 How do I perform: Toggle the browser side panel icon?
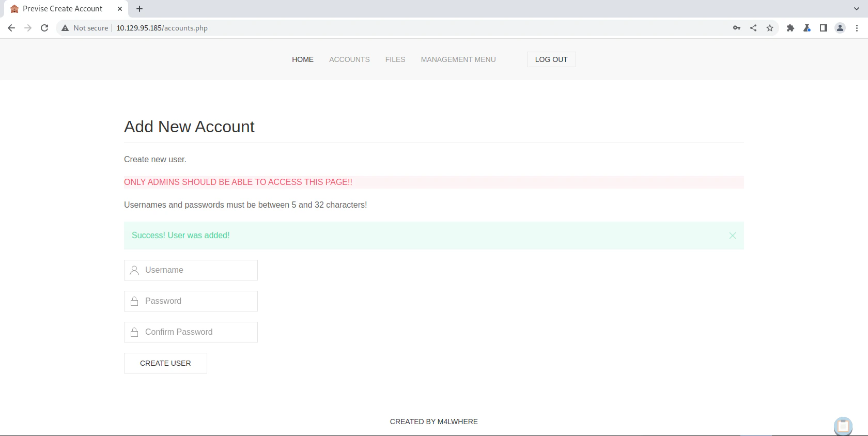tap(824, 28)
